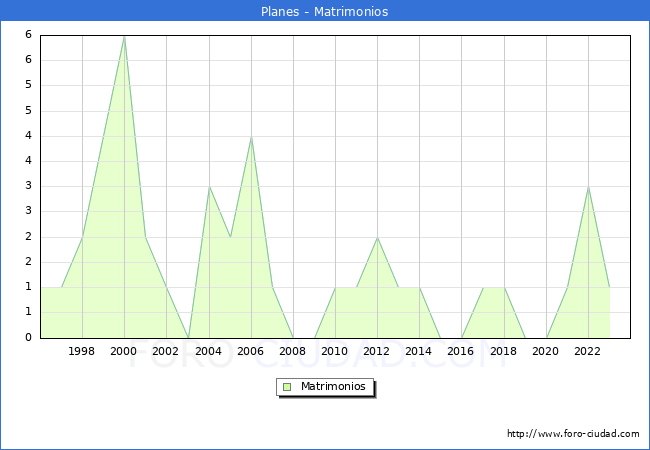Click the 2006 peak data point
Viewport: 650px width, 450px height.
pyautogui.click(x=251, y=137)
